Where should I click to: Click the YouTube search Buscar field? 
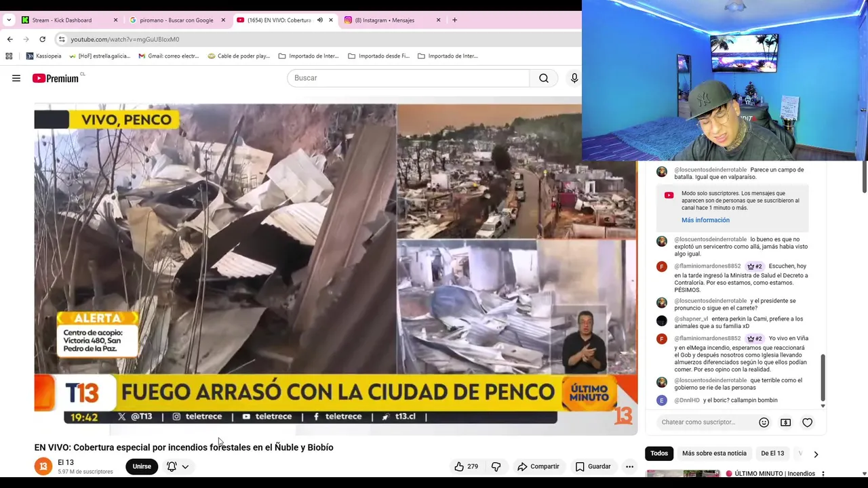tap(408, 78)
